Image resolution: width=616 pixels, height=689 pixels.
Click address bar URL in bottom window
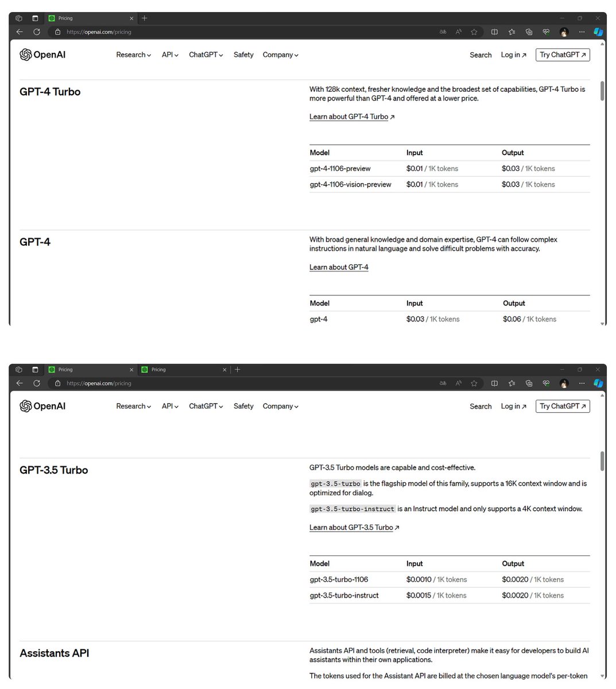click(x=99, y=384)
